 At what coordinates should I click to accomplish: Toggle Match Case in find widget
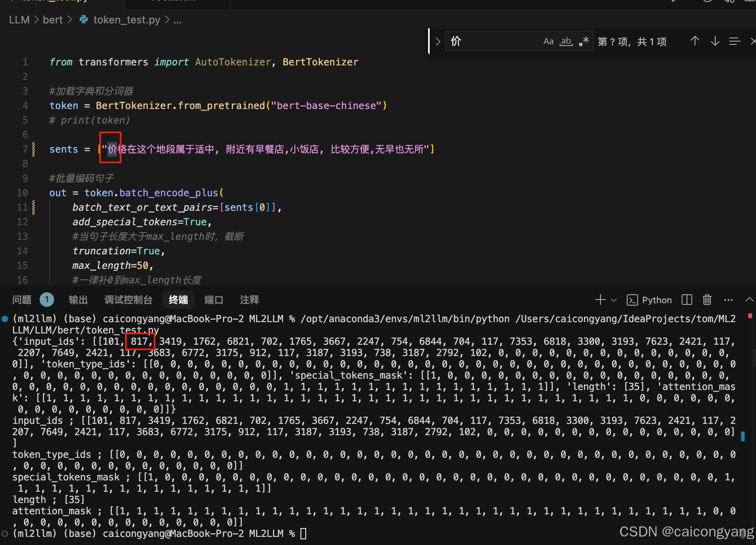[548, 41]
